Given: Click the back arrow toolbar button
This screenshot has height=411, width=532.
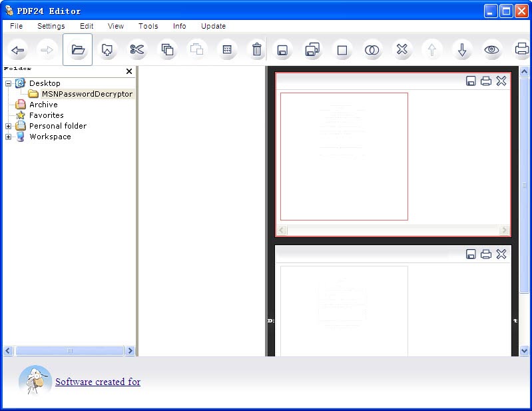Looking at the screenshot, I should (x=18, y=50).
